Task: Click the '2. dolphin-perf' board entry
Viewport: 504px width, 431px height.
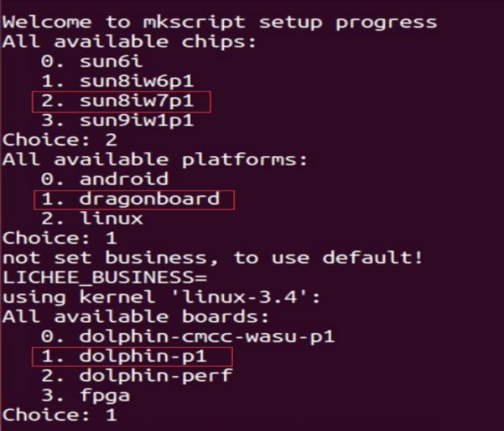Action: [x=137, y=376]
